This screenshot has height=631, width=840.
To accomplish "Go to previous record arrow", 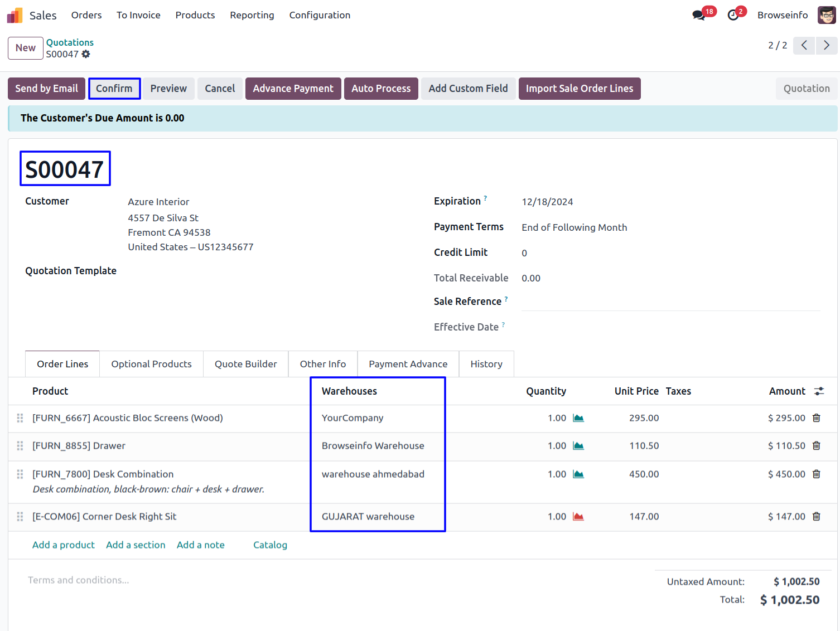I will 804,45.
